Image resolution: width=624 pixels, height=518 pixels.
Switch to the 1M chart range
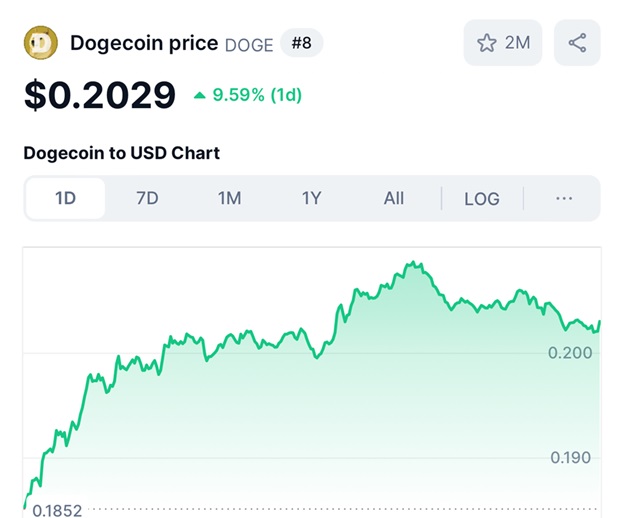[x=229, y=198]
